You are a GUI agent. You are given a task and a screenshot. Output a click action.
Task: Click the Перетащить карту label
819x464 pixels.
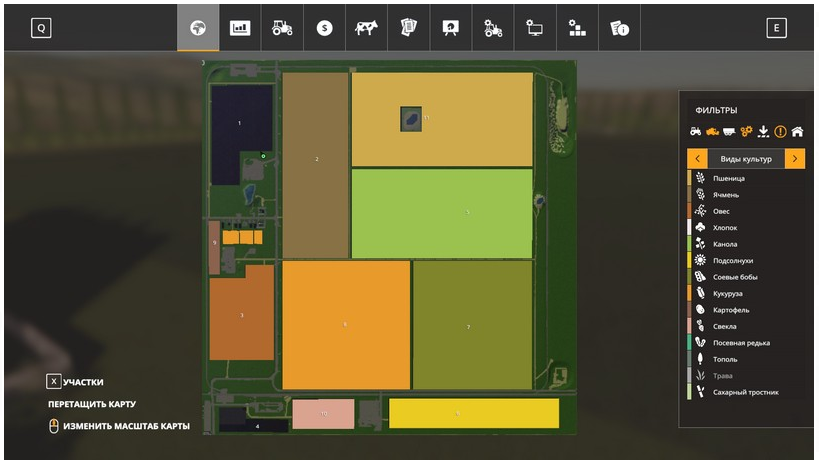(92, 404)
